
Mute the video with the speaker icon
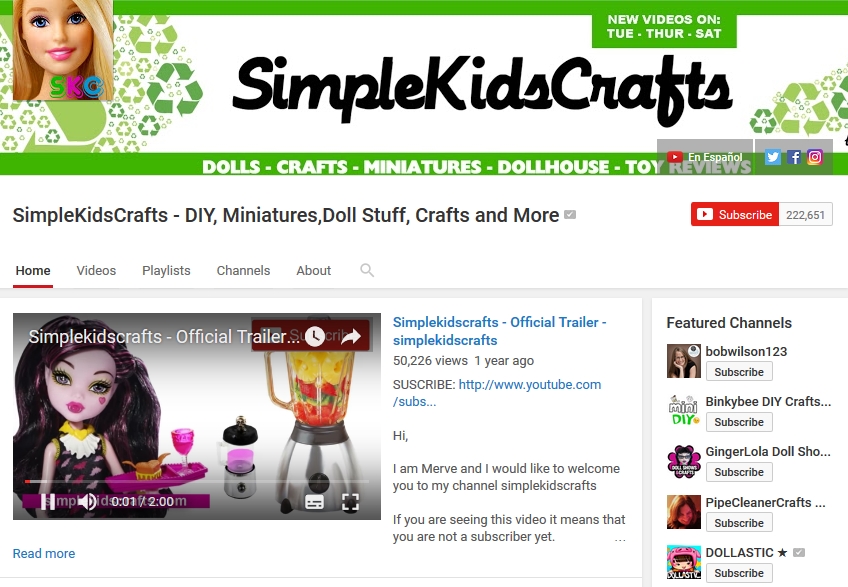[86, 502]
